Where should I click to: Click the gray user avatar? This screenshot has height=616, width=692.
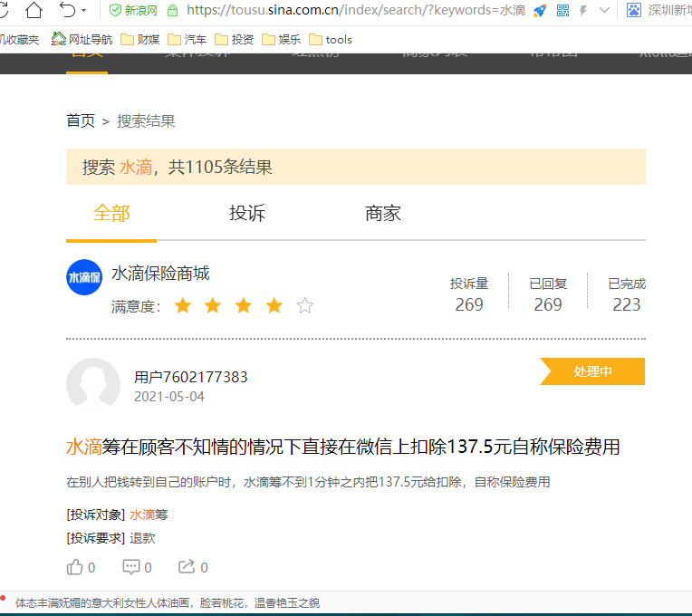click(93, 385)
